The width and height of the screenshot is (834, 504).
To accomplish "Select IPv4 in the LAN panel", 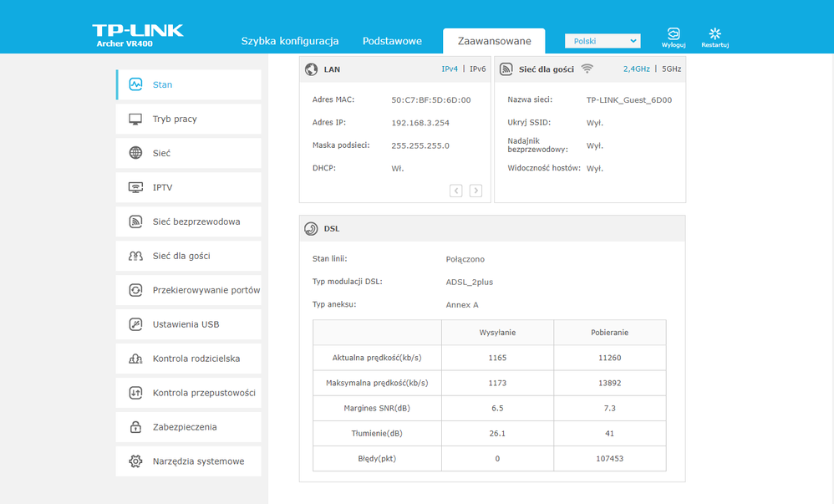I will 450,69.
